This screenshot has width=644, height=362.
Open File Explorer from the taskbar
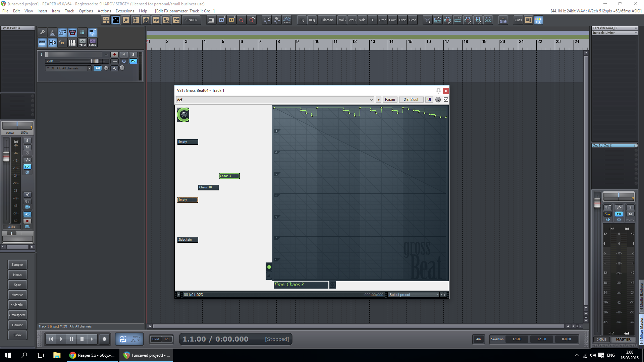click(x=57, y=355)
